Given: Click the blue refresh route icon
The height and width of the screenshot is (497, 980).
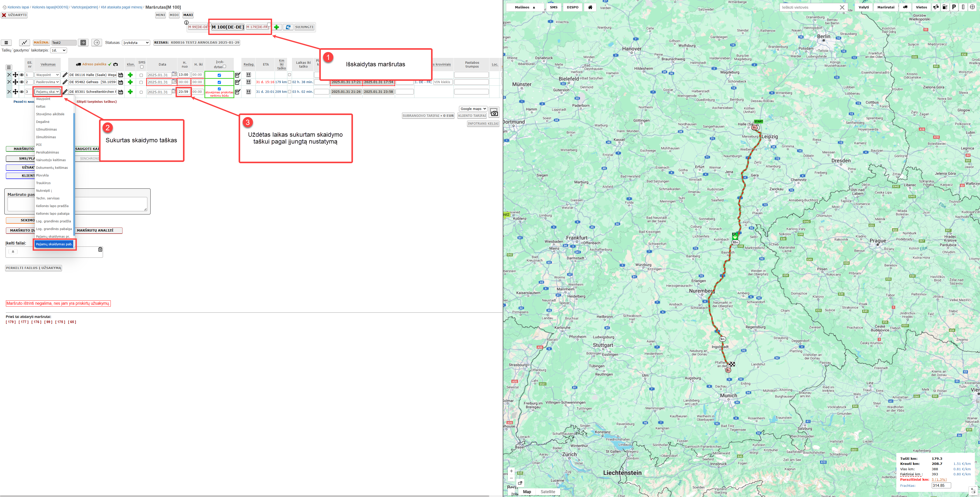Looking at the screenshot, I should [x=288, y=27].
